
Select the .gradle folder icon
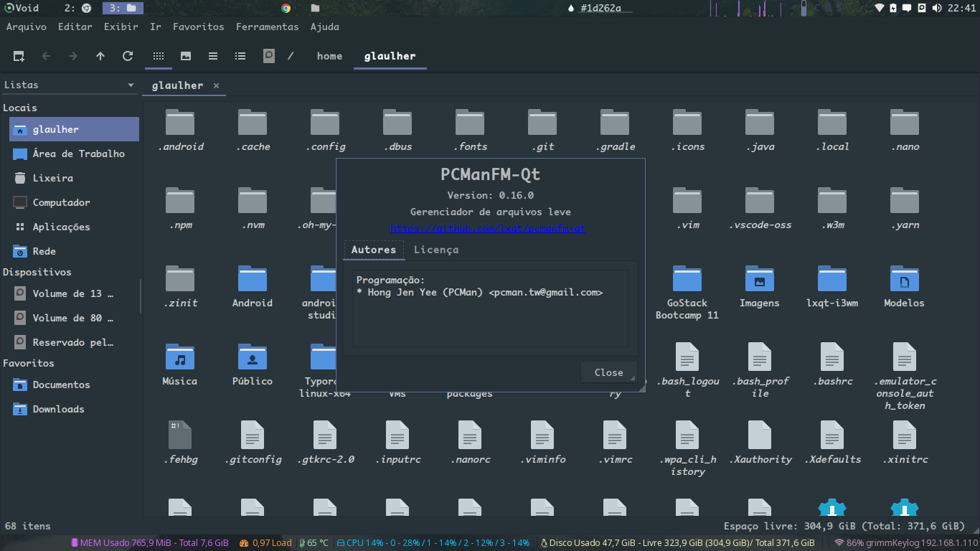[x=615, y=123]
